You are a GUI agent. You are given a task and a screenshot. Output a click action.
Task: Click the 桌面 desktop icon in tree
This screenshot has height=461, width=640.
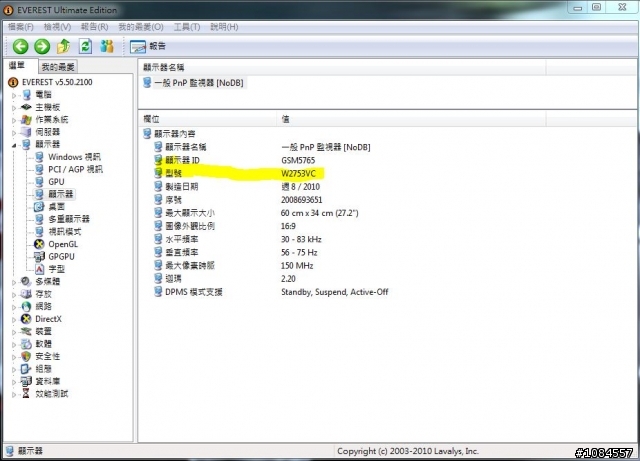click(39, 207)
